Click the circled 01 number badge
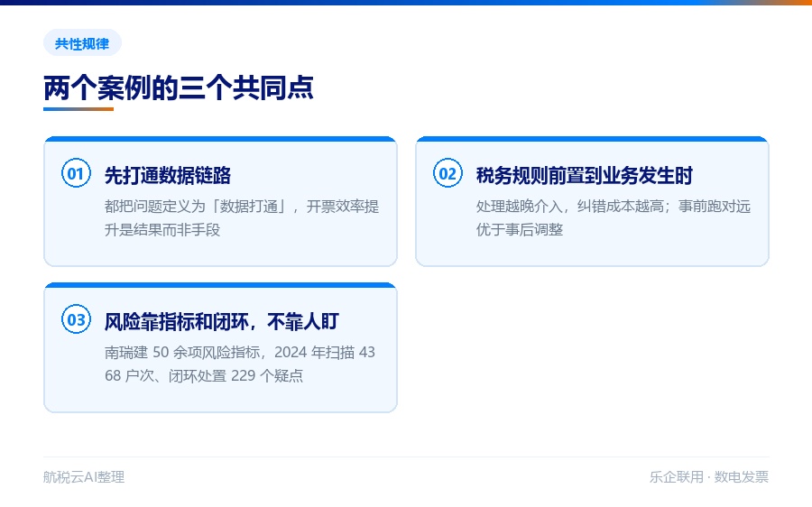The width and height of the screenshot is (812, 507). click(x=76, y=173)
